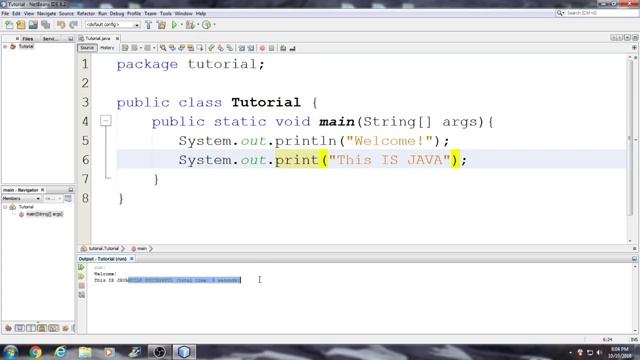
Task: Click the New File toolbar icon
Action: pos(9,25)
